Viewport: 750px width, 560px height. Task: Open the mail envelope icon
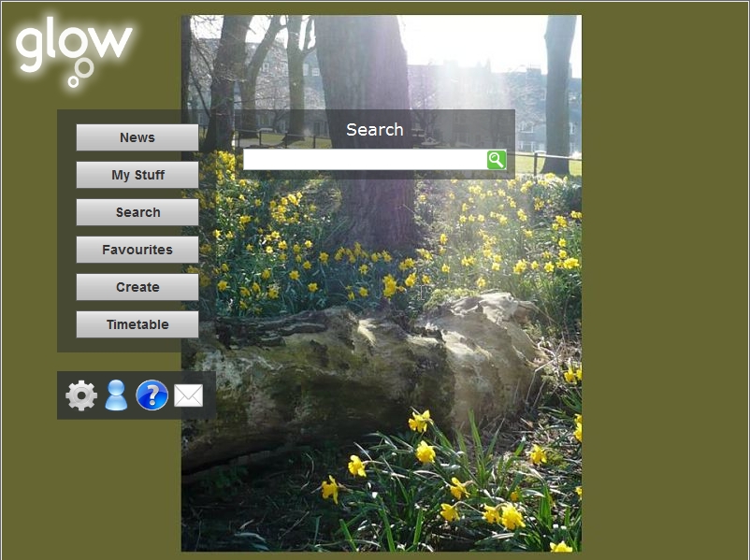click(189, 396)
